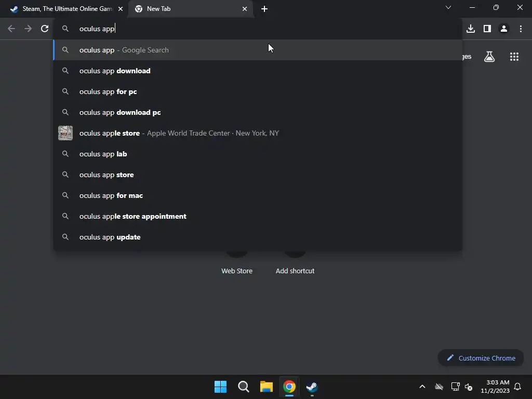532x399 pixels.
Task: Select the New Tab tab
Action: tap(190, 9)
